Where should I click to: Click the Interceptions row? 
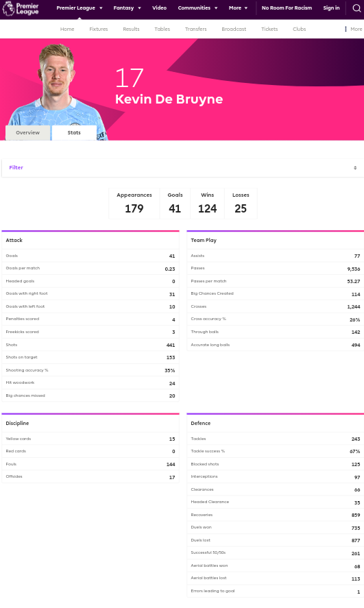(276, 477)
